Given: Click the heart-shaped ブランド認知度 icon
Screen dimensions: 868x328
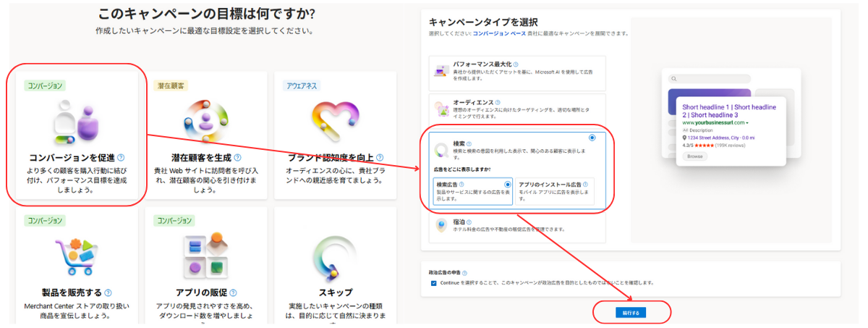Looking at the screenshot, I should pos(334,121).
